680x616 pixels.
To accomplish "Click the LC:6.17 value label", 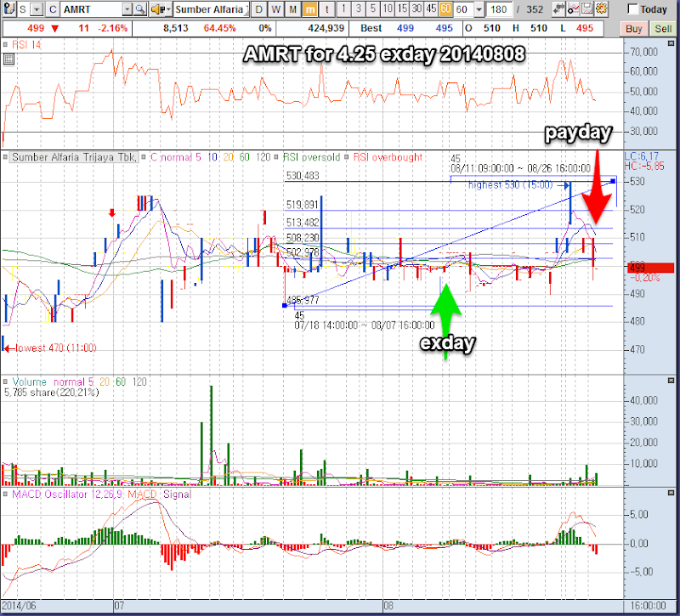I will pos(642,156).
